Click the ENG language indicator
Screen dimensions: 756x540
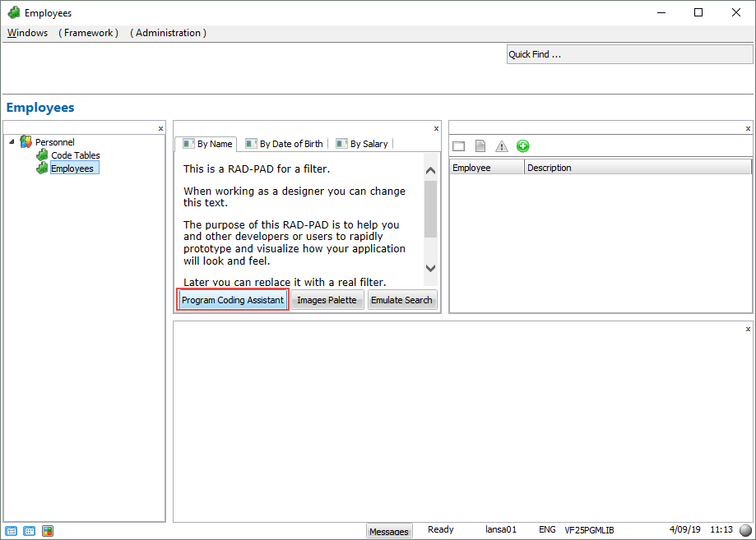click(547, 529)
